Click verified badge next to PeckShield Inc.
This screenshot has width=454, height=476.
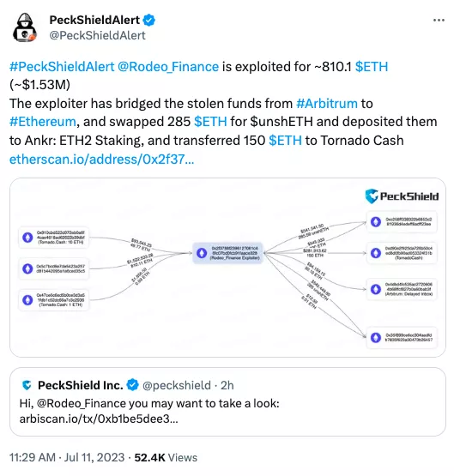click(x=132, y=385)
